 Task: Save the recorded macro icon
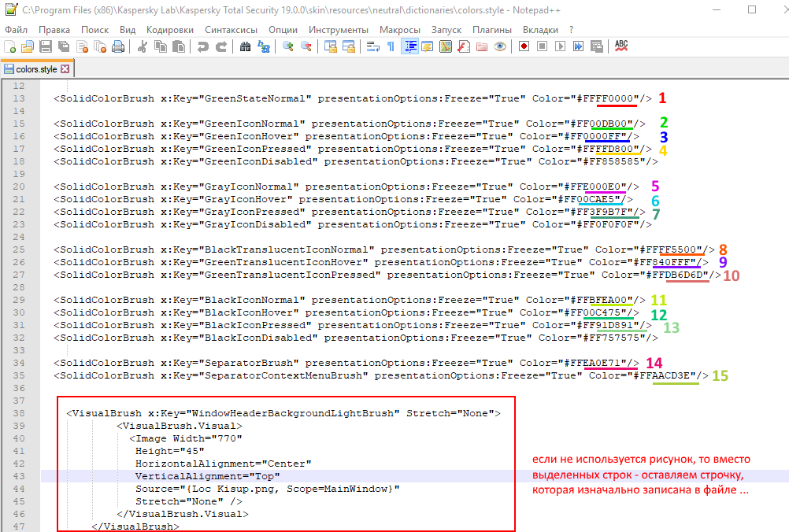click(x=597, y=46)
